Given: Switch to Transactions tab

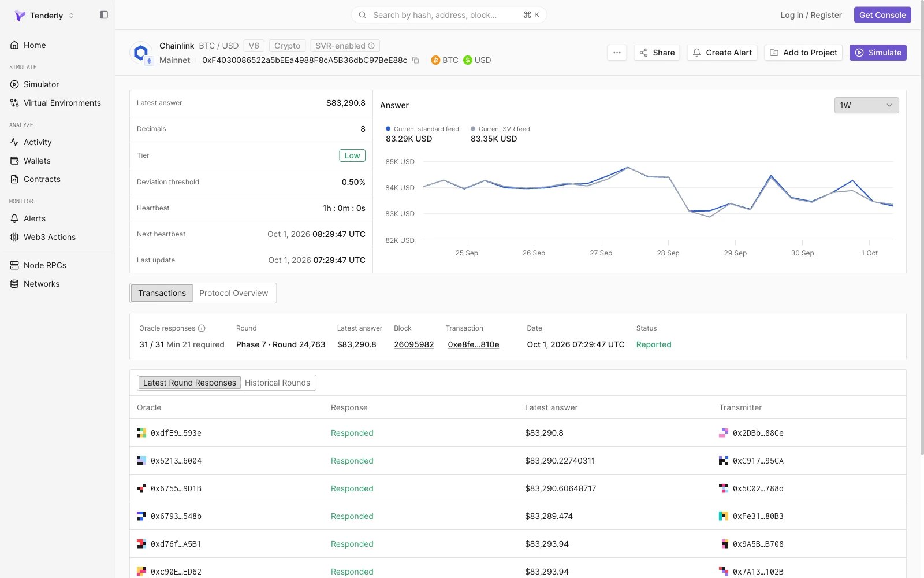Looking at the screenshot, I should [162, 293].
